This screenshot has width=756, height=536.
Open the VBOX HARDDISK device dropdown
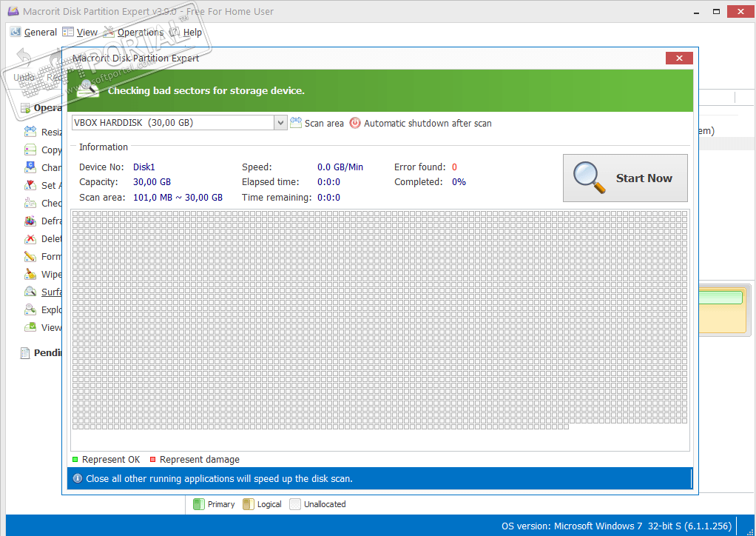coord(280,123)
